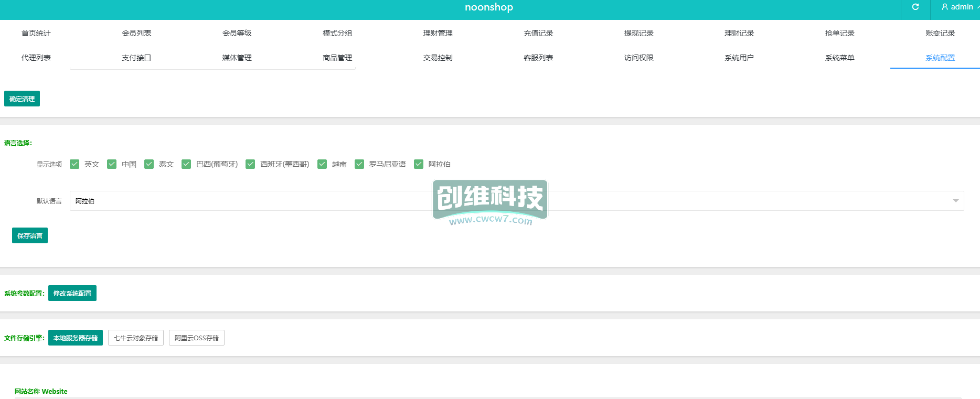Select 本地服务器存储 storage engine
The width and height of the screenshot is (980, 399).
tap(76, 338)
